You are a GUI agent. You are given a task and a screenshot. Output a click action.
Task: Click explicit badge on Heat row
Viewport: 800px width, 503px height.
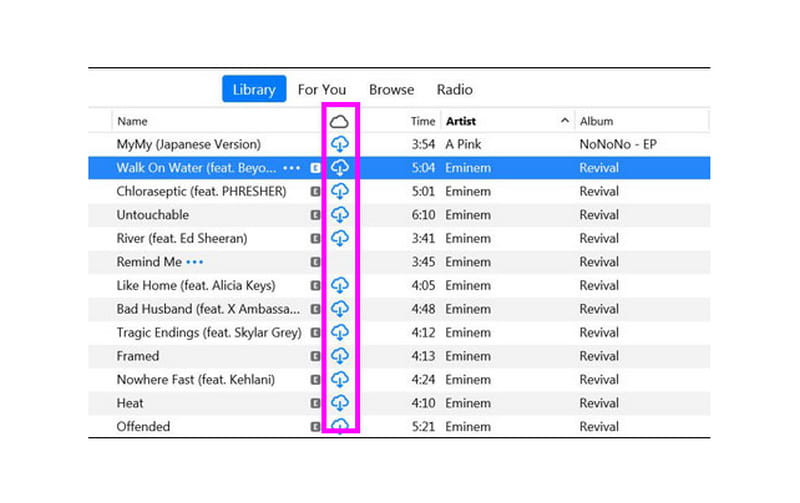(315, 403)
